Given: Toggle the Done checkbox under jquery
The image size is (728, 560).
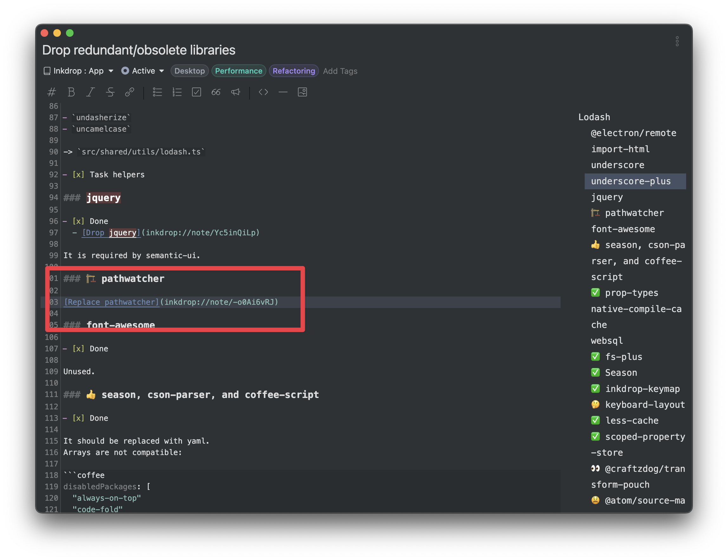Looking at the screenshot, I should tap(78, 221).
